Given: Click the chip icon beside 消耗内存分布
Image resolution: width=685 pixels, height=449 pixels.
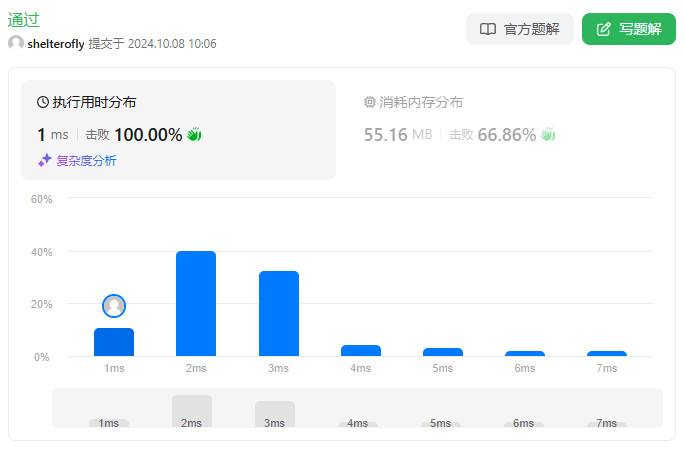Looking at the screenshot, I should [370, 102].
